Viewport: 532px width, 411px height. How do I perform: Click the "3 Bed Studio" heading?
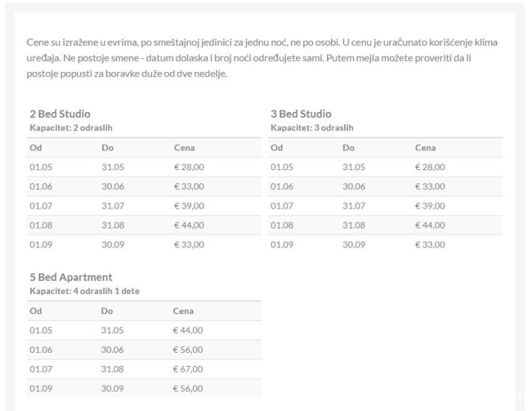(301, 114)
